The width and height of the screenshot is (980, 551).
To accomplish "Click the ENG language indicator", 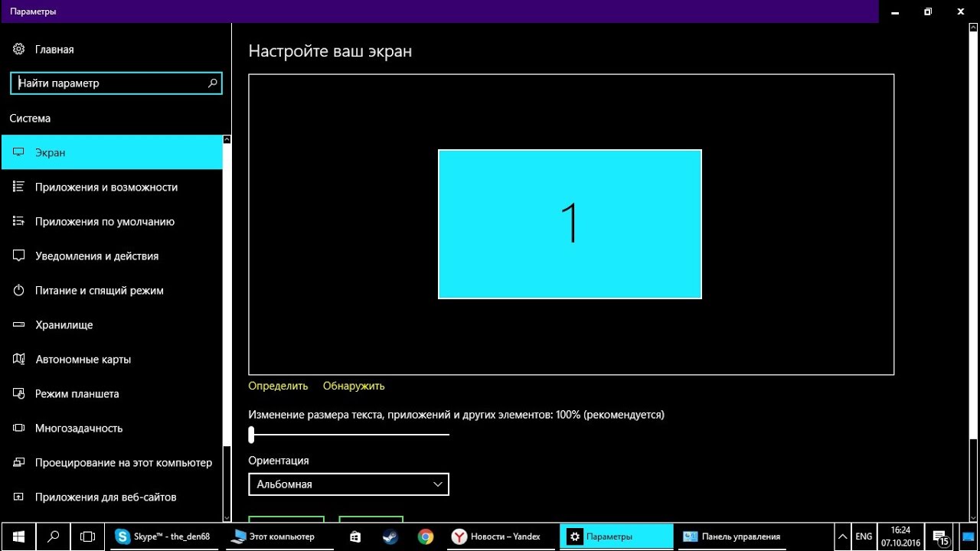I will (864, 536).
